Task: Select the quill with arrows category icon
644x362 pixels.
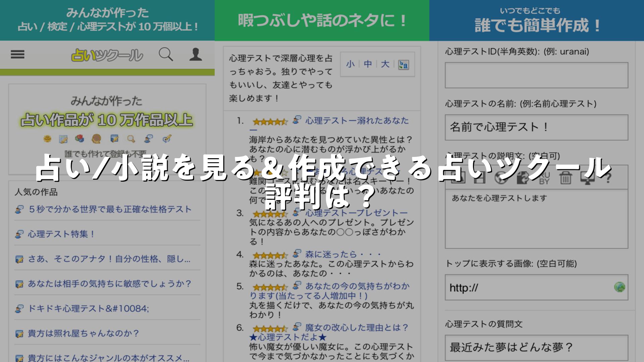Action: (167, 138)
